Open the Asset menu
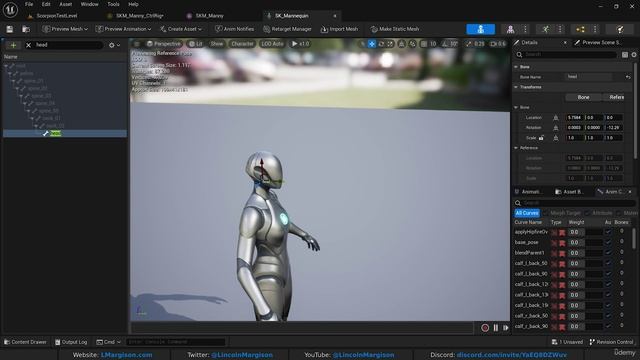The height and width of the screenshot is (360, 640). (65, 4)
